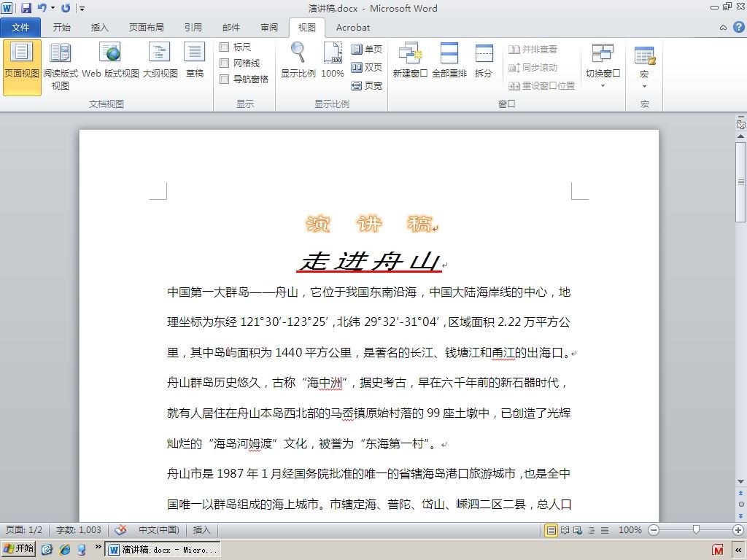Click the zoom slider handle
Image resolution: width=747 pixels, height=560 pixels.
(697, 530)
